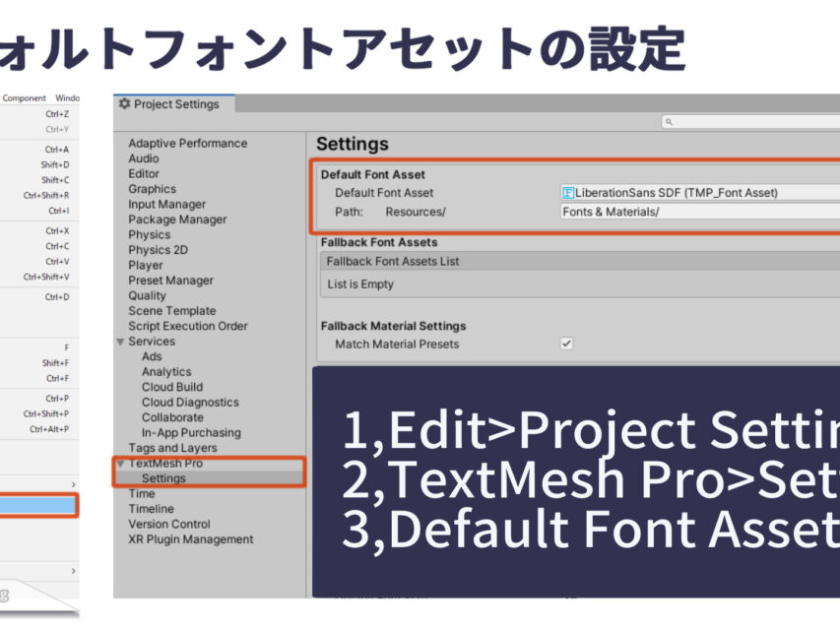The image size is (840, 630).
Task: Click the Fallback Material Settings heading
Action: pos(393,326)
